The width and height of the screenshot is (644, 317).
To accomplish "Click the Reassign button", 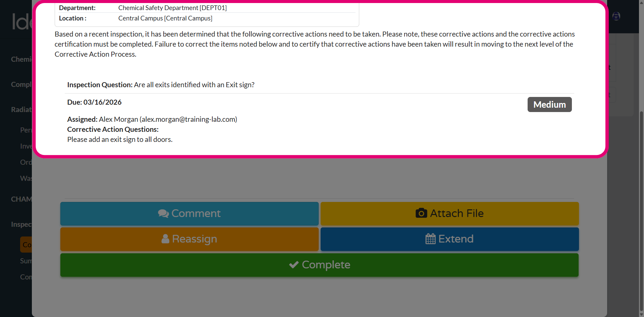I will (190, 239).
